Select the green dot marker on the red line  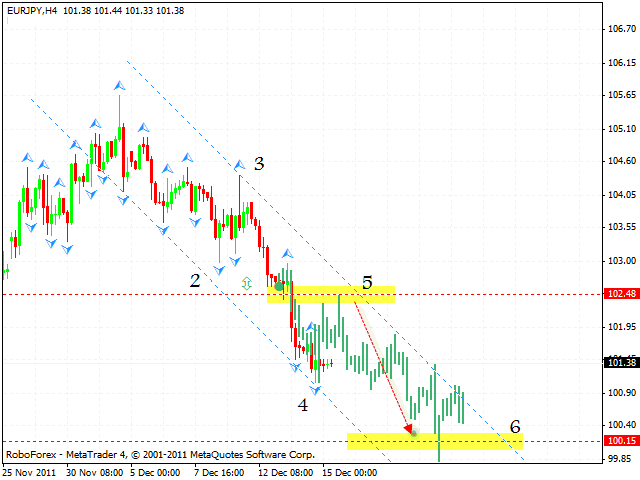(279, 287)
